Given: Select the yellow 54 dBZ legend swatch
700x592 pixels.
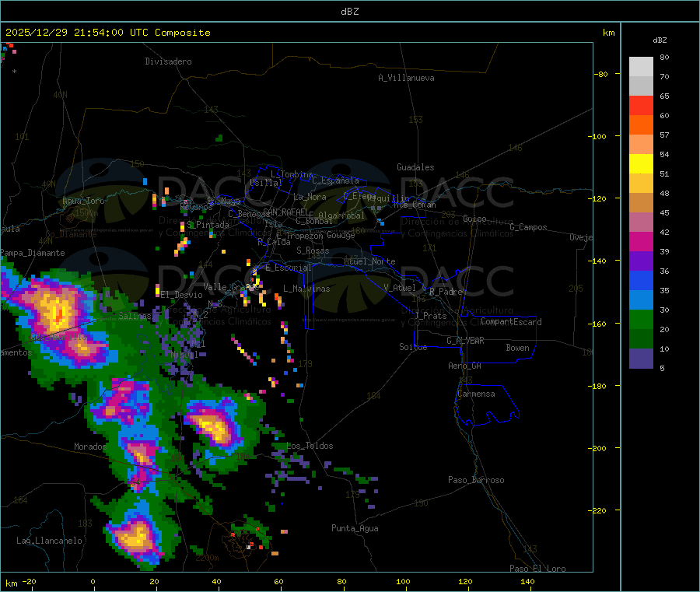Looking at the screenshot, I should click(x=641, y=164).
